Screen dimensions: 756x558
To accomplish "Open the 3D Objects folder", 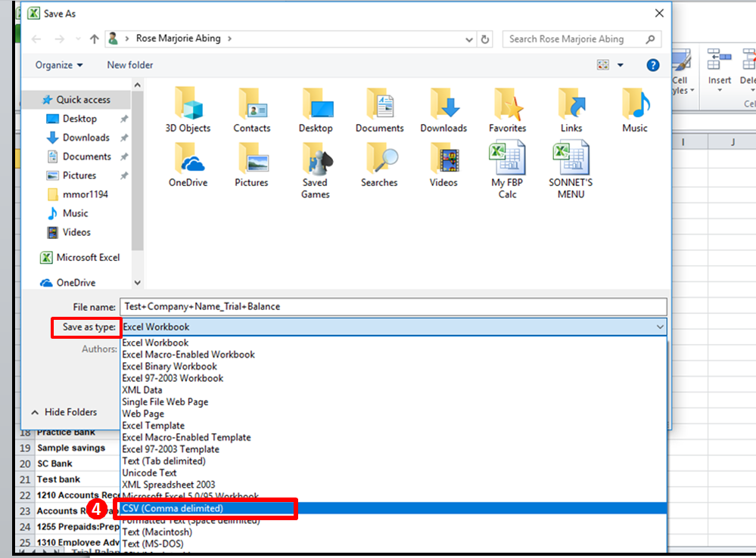I will pyautogui.click(x=188, y=110).
